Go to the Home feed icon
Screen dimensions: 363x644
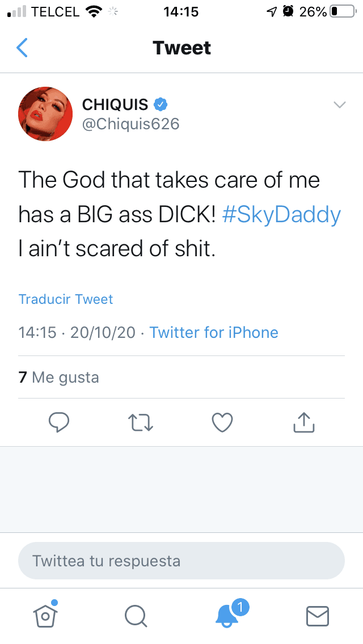pos(45,616)
